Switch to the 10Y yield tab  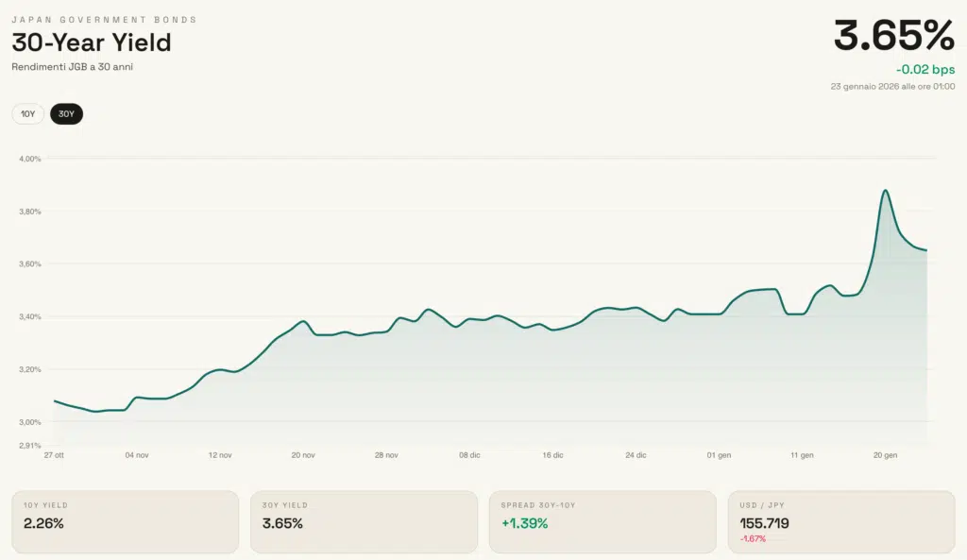(28, 114)
